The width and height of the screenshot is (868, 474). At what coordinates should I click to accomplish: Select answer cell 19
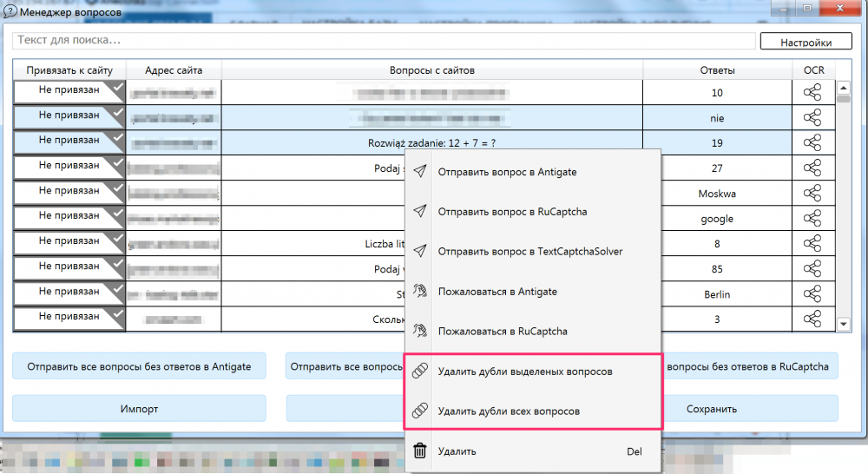click(x=717, y=143)
